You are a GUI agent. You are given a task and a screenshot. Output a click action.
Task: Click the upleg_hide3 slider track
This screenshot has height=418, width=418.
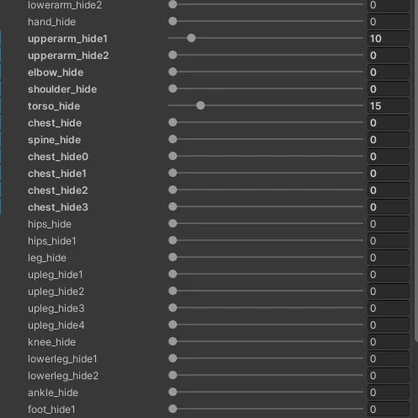(x=266, y=308)
